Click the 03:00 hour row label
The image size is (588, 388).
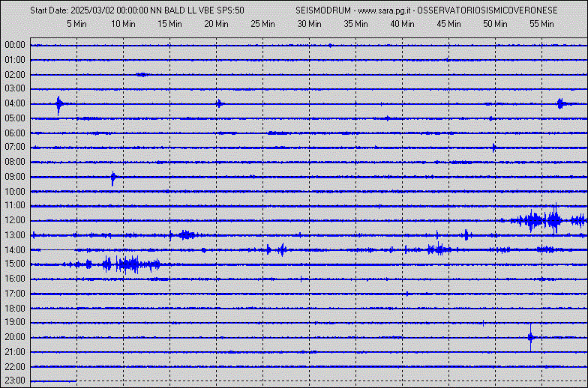[15, 88]
